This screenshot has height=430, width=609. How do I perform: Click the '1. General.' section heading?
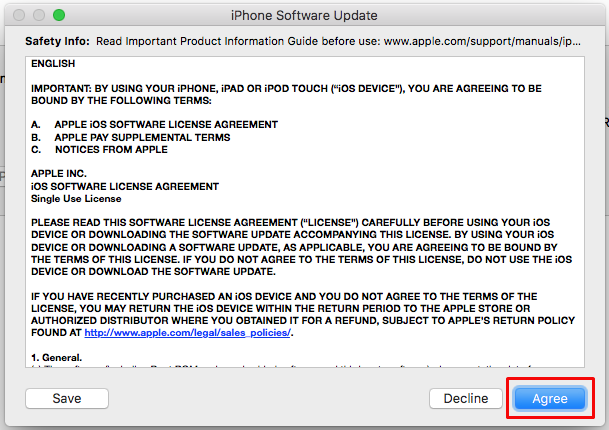(57, 357)
